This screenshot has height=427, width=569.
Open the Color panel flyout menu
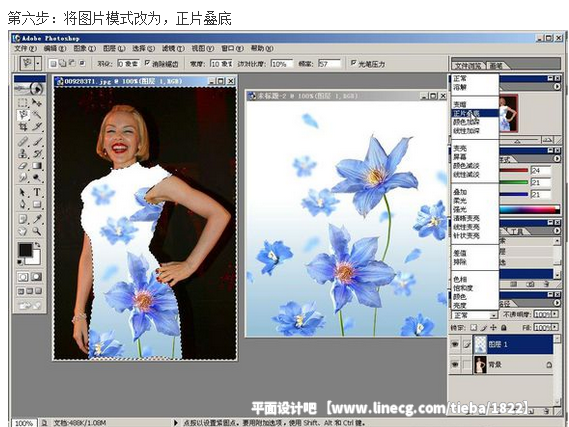coord(557,159)
